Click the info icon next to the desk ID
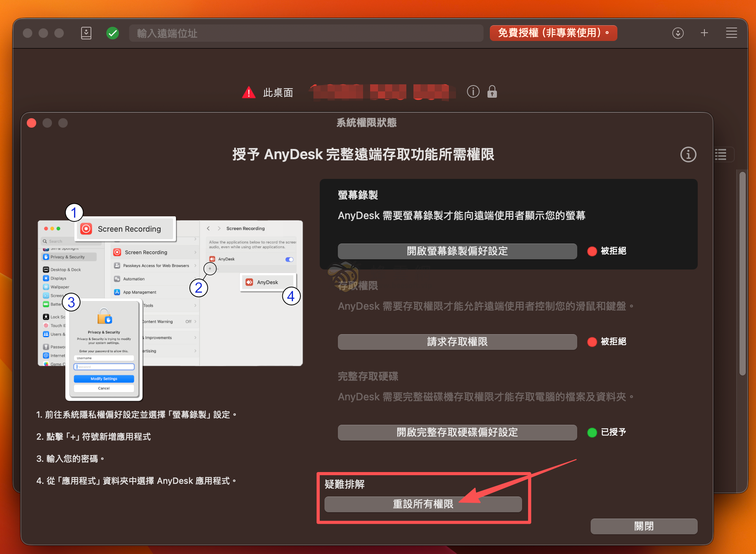The height and width of the screenshot is (554, 756). (473, 91)
